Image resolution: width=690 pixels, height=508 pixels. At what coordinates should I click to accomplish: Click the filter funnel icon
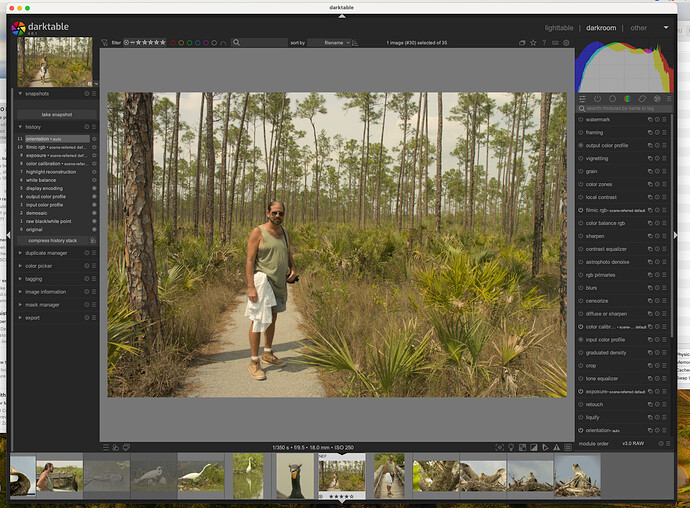[105, 43]
